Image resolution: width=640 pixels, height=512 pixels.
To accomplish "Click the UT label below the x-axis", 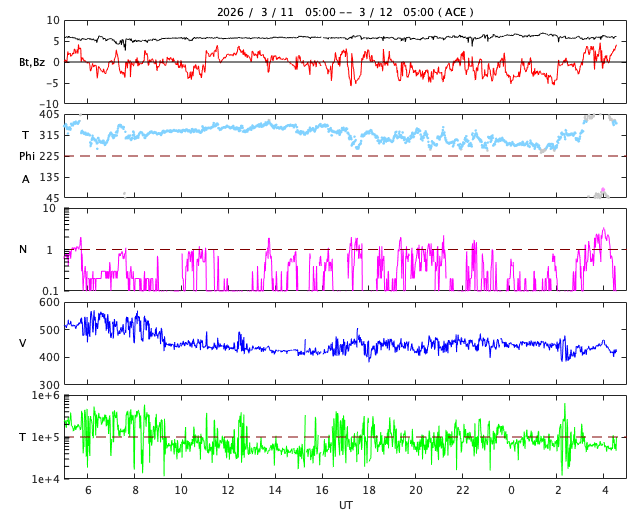I will point(345,505).
